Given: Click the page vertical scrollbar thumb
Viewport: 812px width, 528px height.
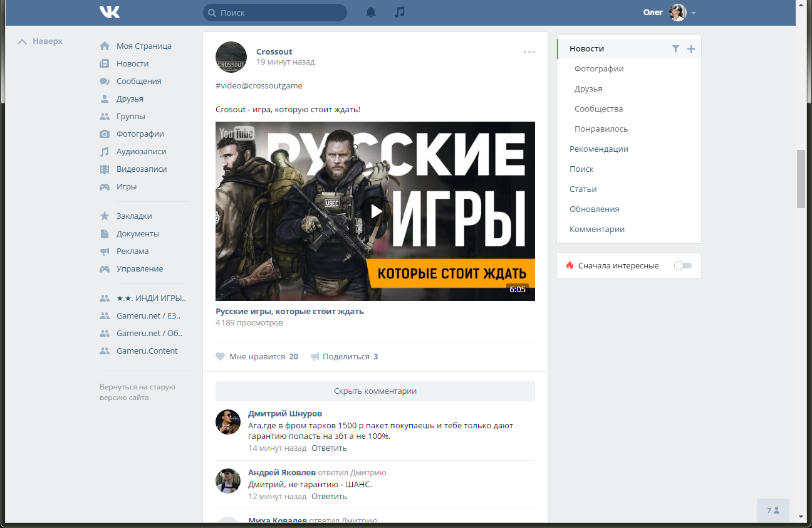Looking at the screenshot, I should (801, 179).
